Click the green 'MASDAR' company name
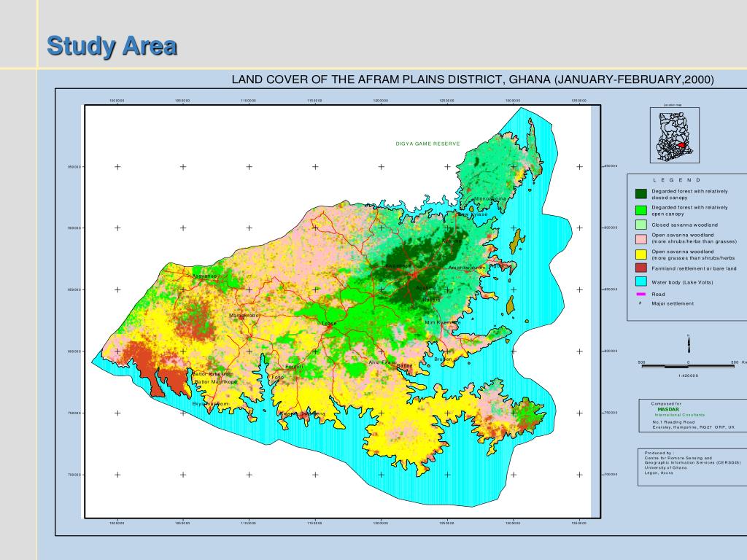The image size is (747, 560). (x=668, y=409)
